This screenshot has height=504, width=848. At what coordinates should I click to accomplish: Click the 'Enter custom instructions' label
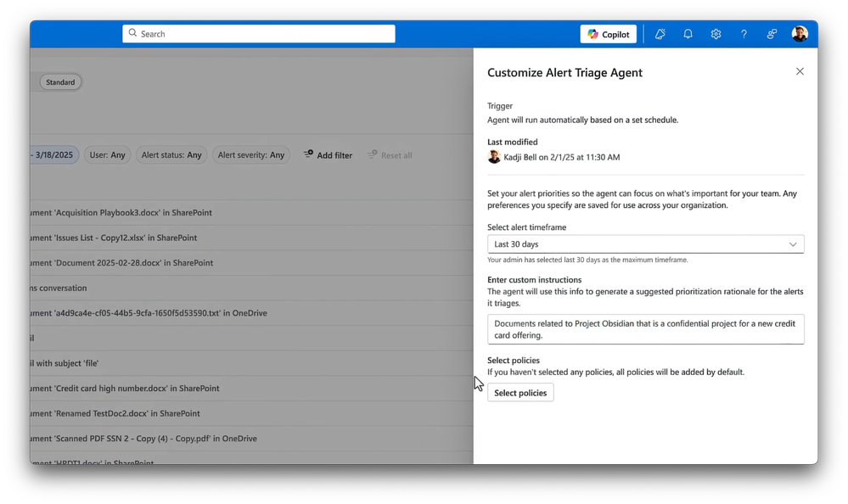point(534,280)
